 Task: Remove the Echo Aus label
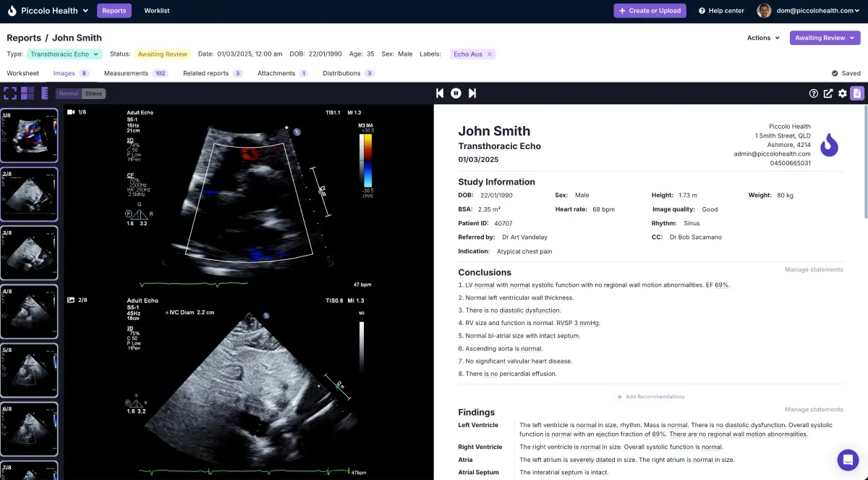pyautogui.click(x=490, y=54)
